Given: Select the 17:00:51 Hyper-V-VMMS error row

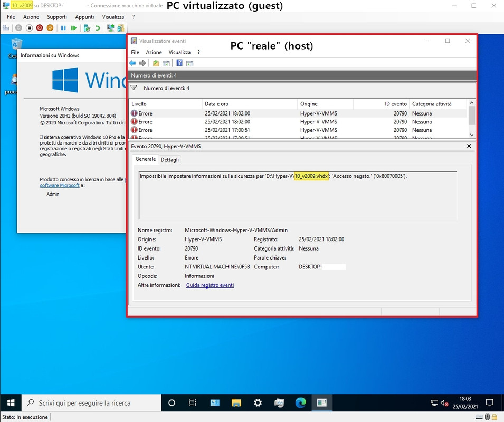Looking at the screenshot, I should point(297,130).
